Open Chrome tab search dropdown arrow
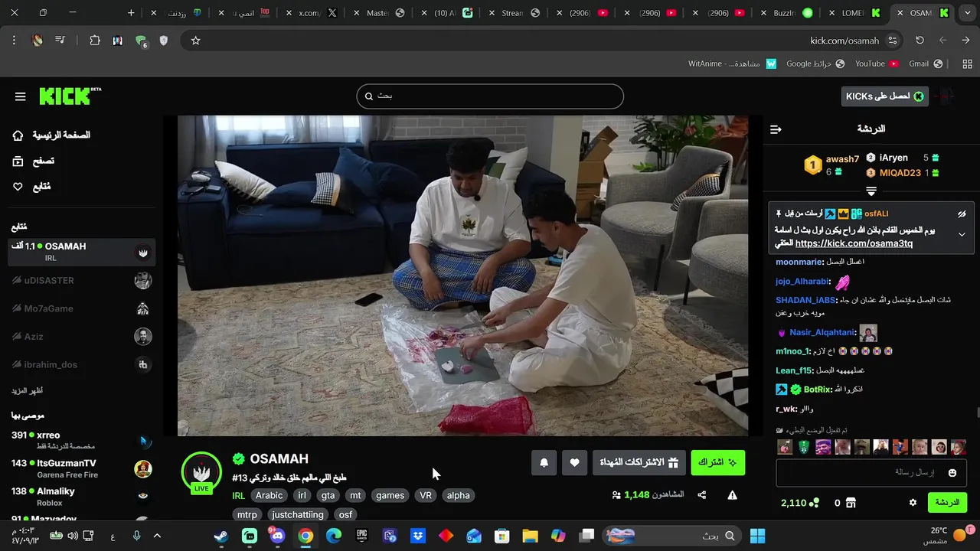 (966, 13)
